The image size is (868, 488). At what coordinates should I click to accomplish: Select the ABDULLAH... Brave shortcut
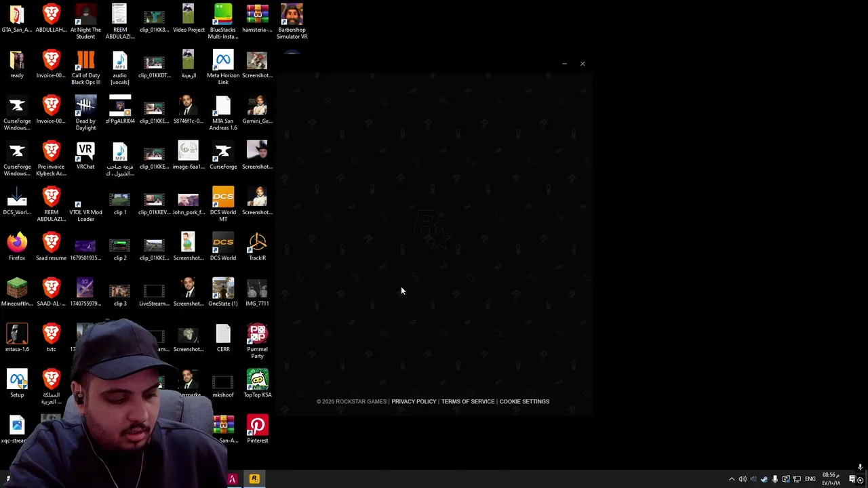pyautogui.click(x=52, y=19)
